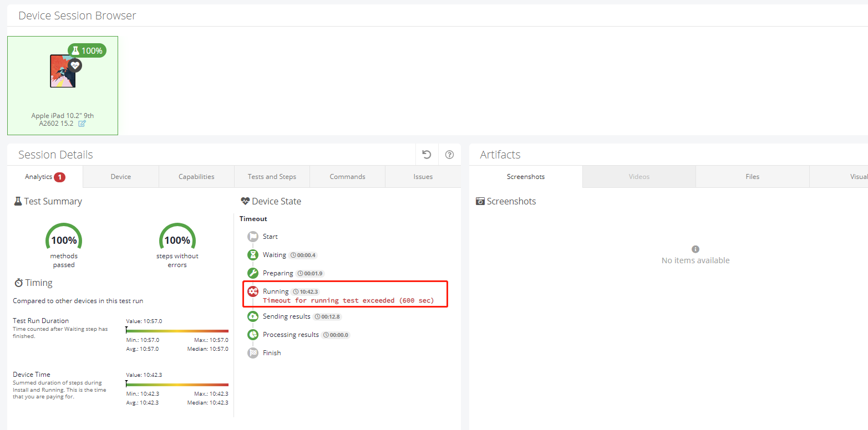868x430 pixels.
Task: Click the camera icon beside Screenshots heading
Action: [x=479, y=201]
